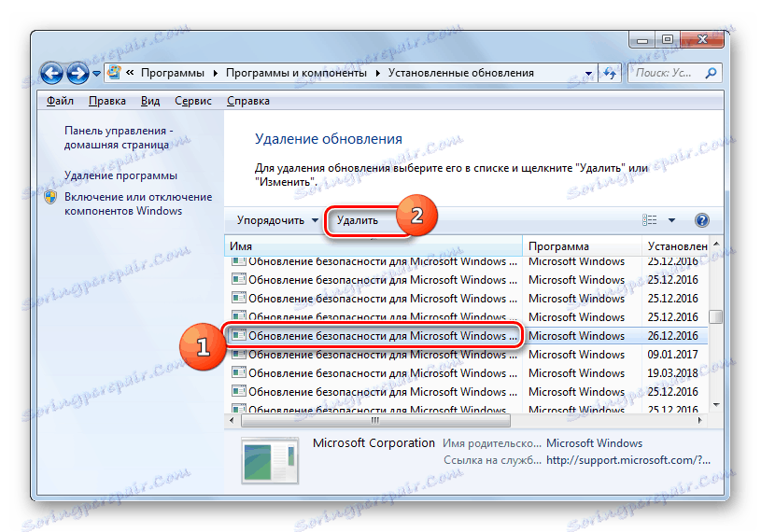Click the shield icon beside Windows components link
This screenshot has width=761, height=532.
50,197
